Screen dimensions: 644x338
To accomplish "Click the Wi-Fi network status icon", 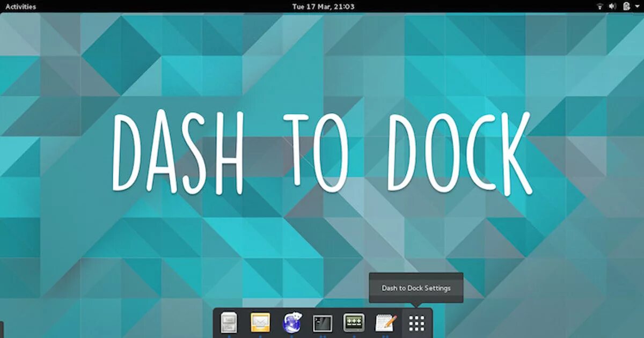I will [x=600, y=6].
